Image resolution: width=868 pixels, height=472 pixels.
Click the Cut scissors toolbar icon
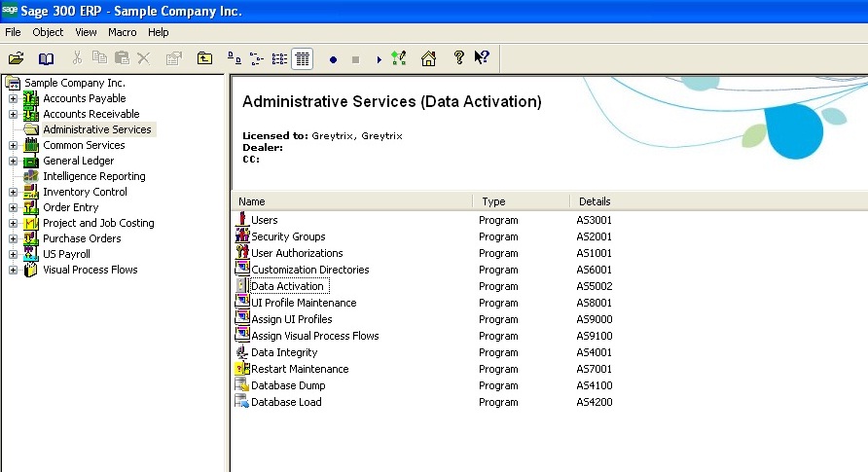click(x=77, y=58)
